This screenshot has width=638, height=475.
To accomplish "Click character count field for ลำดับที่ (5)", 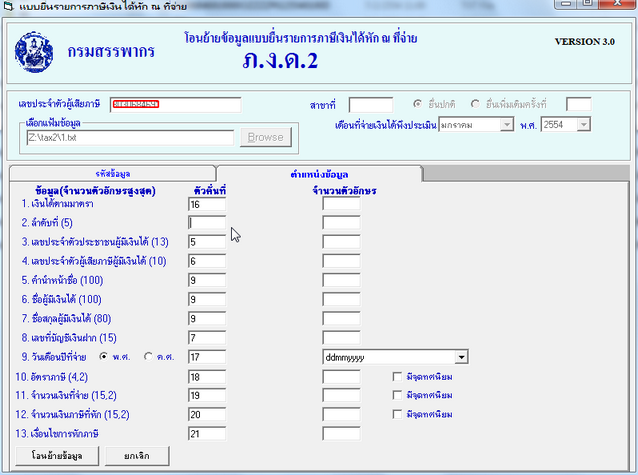I will pyautogui.click(x=341, y=223).
